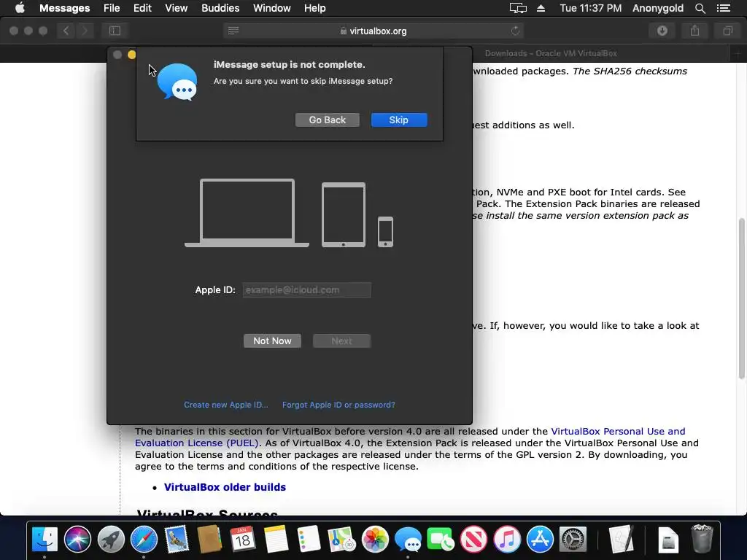
Task: Open Calendar from the Dock
Action: point(242,539)
